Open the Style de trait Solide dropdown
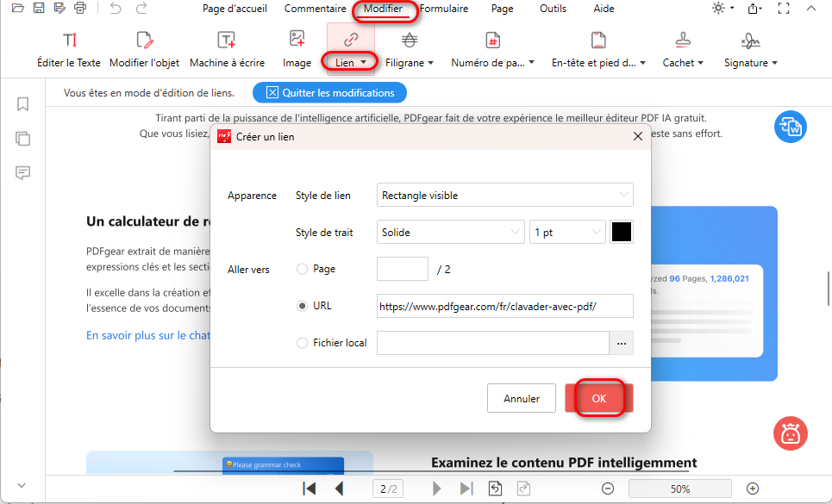832x504 pixels. click(451, 232)
